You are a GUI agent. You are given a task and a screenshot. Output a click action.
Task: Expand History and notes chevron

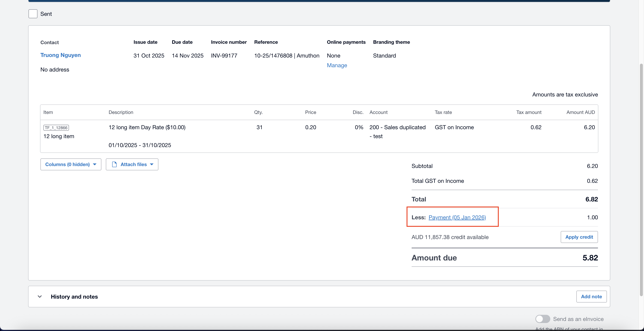(40, 297)
